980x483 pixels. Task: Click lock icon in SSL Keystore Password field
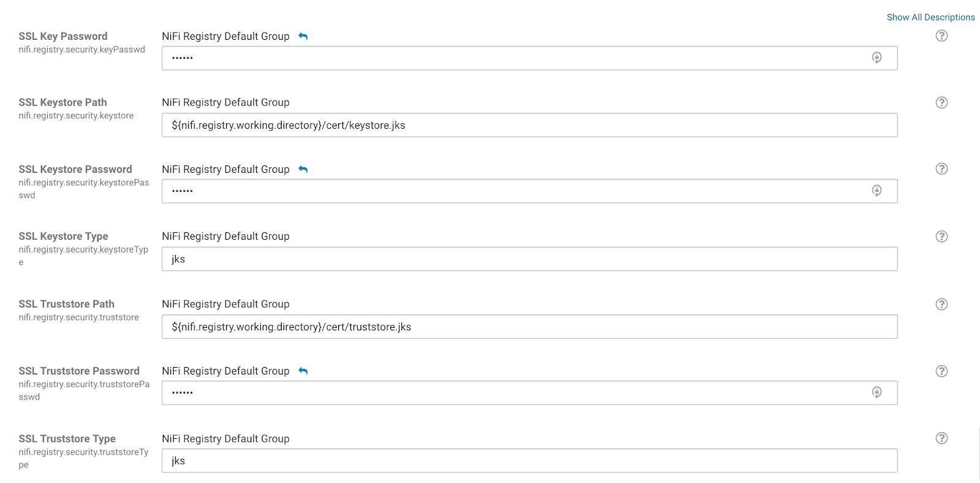point(876,191)
